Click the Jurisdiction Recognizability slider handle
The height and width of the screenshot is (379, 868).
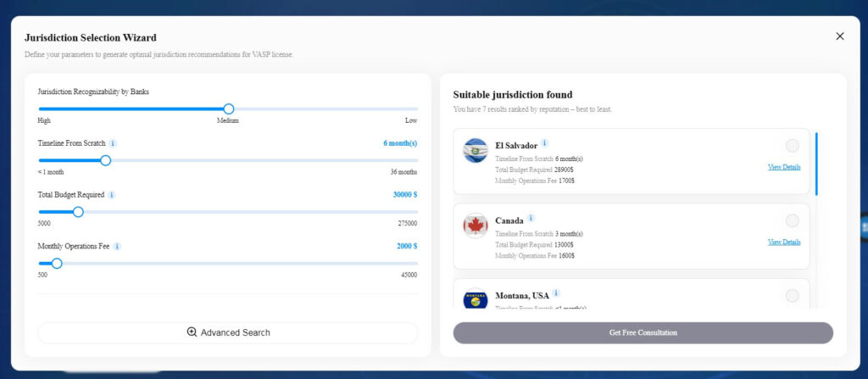pyautogui.click(x=228, y=109)
